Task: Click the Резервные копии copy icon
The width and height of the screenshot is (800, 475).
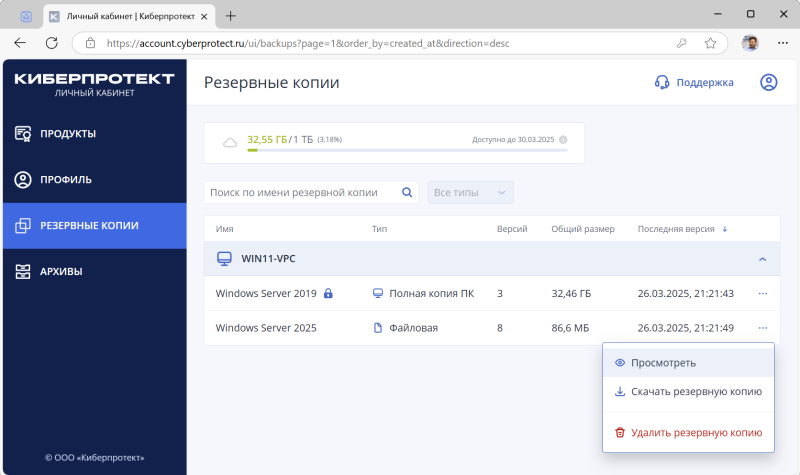Action: [x=23, y=226]
